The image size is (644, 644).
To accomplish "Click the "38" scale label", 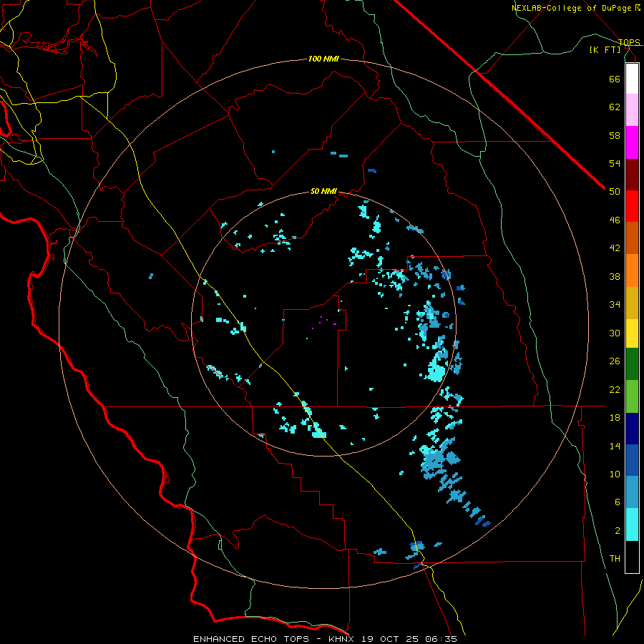I will 615,276.
